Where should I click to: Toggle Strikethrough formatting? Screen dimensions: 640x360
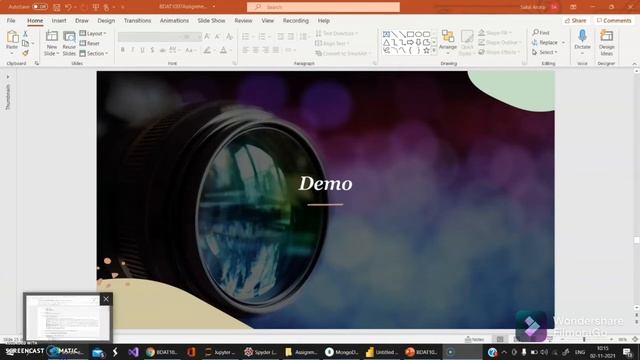click(x=162, y=50)
